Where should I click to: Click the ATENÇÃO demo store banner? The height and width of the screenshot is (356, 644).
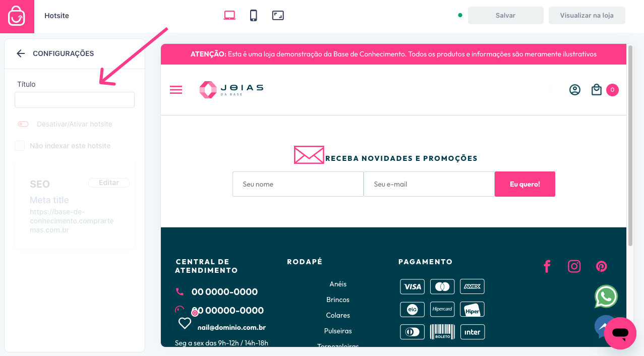(393, 54)
